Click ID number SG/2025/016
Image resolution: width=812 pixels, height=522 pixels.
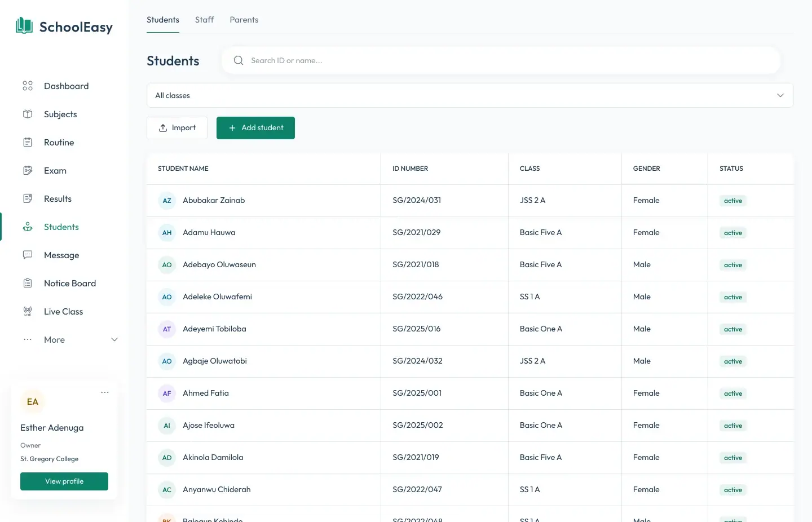point(417,329)
